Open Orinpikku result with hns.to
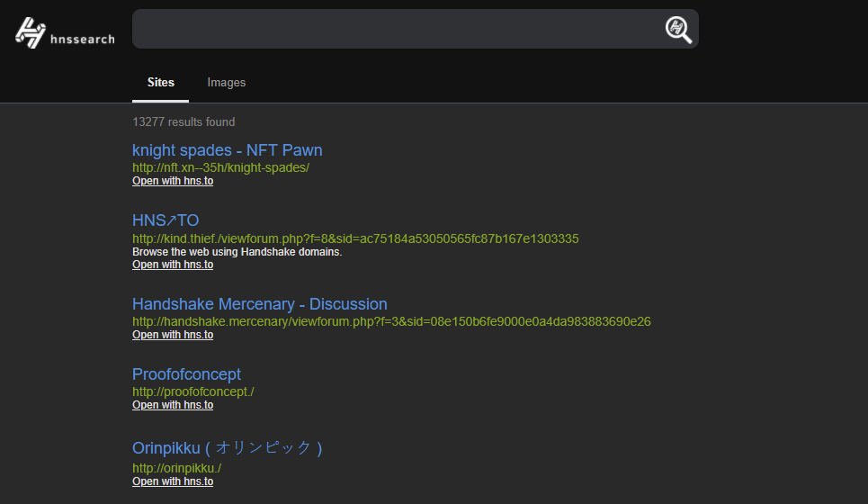868x504 pixels. click(x=173, y=481)
